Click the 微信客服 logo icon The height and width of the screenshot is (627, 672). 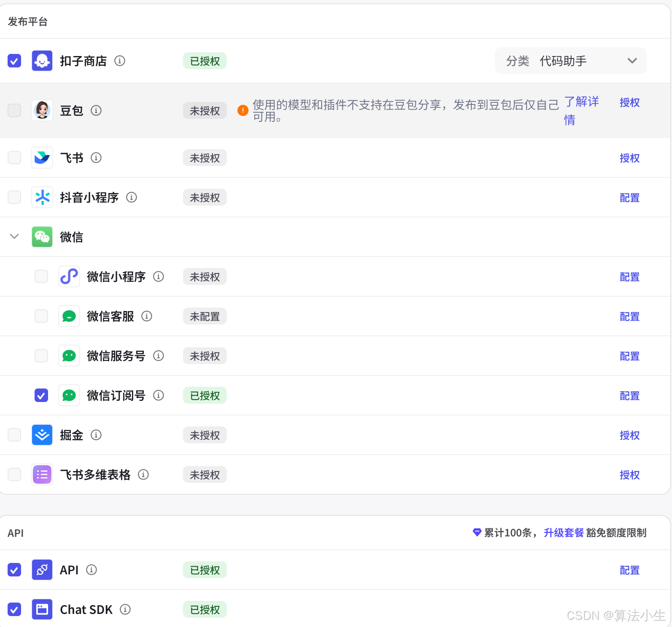click(x=69, y=316)
